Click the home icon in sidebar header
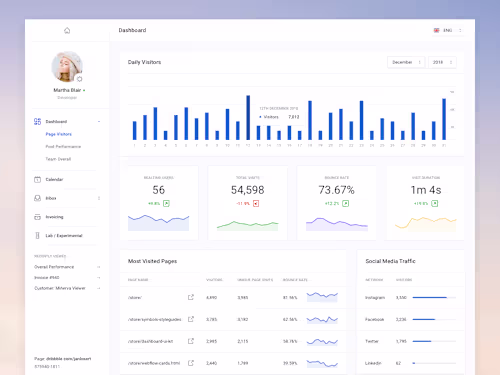 [67, 31]
